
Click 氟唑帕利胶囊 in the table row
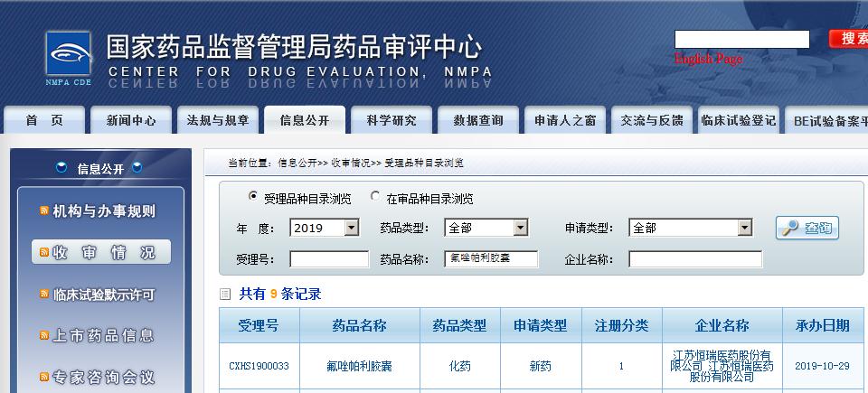[360, 366]
